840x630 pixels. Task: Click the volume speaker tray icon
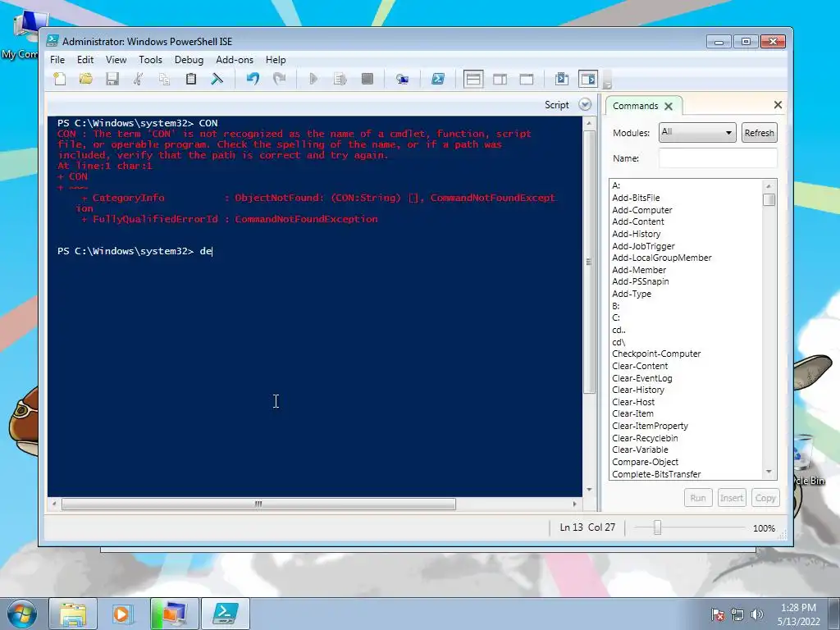coord(757,614)
